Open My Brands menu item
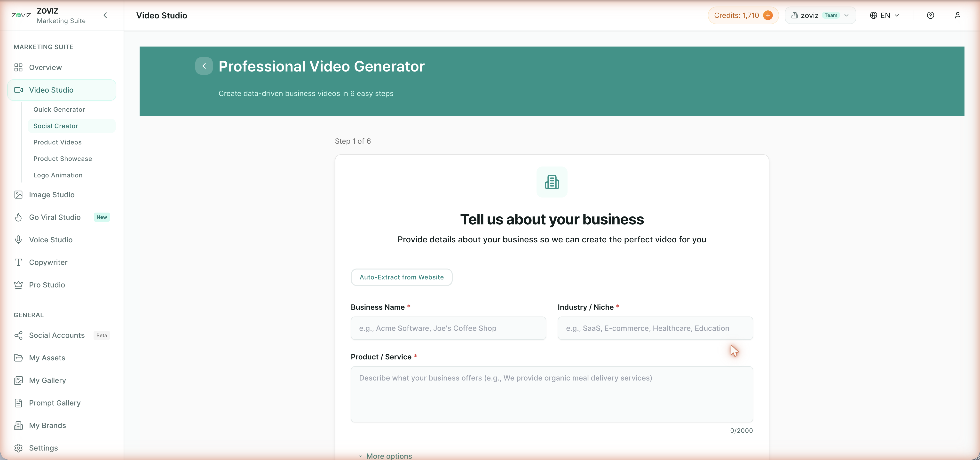The image size is (980, 460). click(62, 425)
